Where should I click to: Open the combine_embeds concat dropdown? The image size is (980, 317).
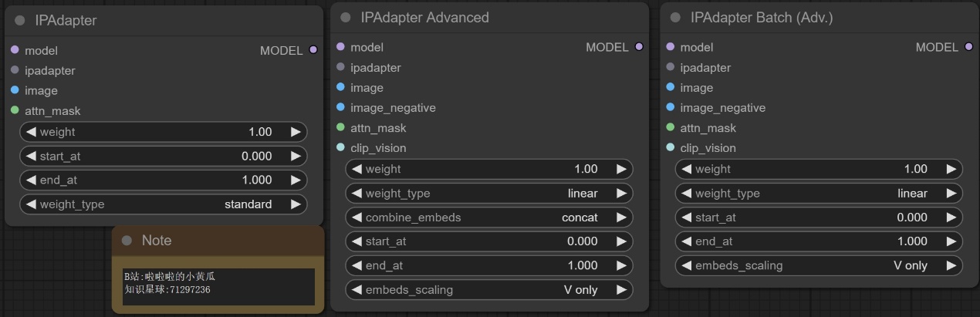tap(488, 218)
